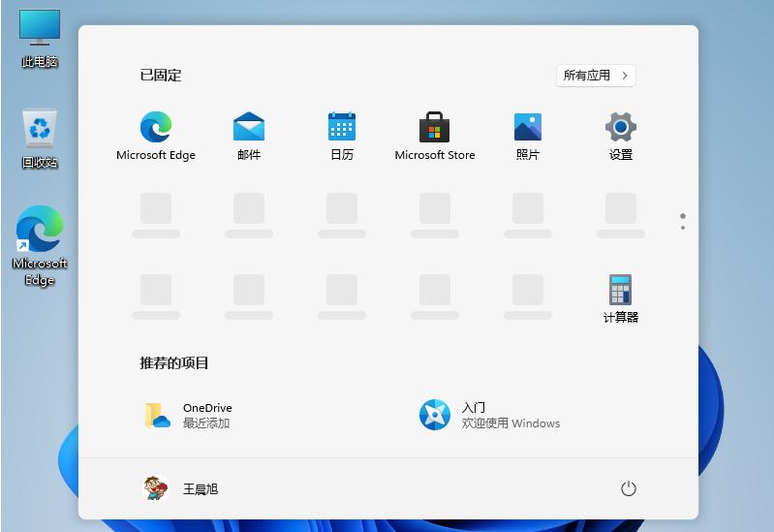Click the power button icon
The width and height of the screenshot is (774, 532).
[x=628, y=488]
